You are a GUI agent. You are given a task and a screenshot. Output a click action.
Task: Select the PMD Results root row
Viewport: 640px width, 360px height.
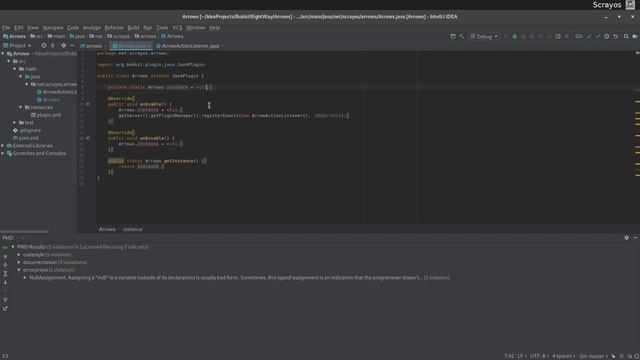tap(82, 247)
